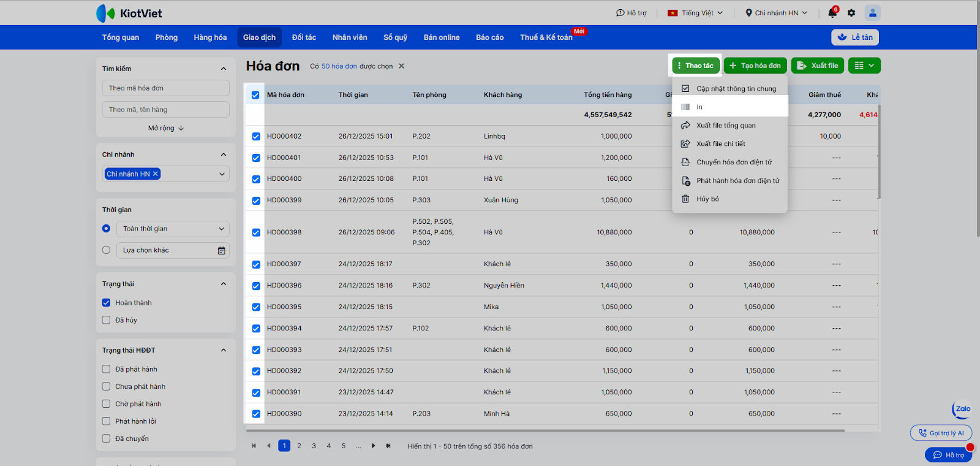
Task: Open invoice HD000402 row
Action: 284,136
